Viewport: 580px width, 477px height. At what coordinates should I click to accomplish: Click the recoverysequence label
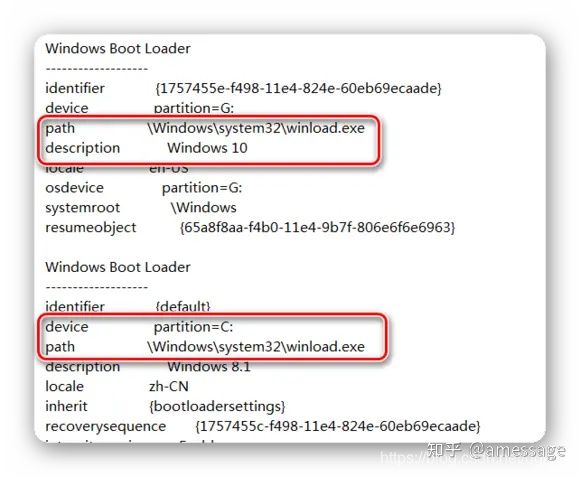[x=105, y=426]
